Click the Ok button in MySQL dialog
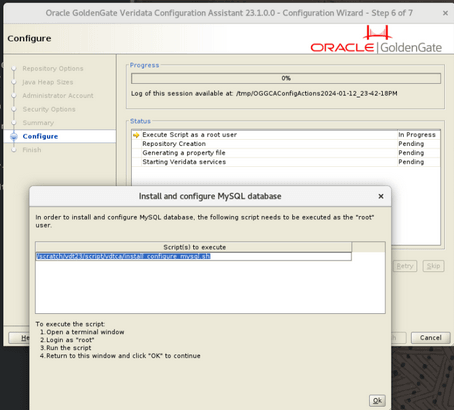The height and width of the screenshot is (410, 454). pos(377,400)
